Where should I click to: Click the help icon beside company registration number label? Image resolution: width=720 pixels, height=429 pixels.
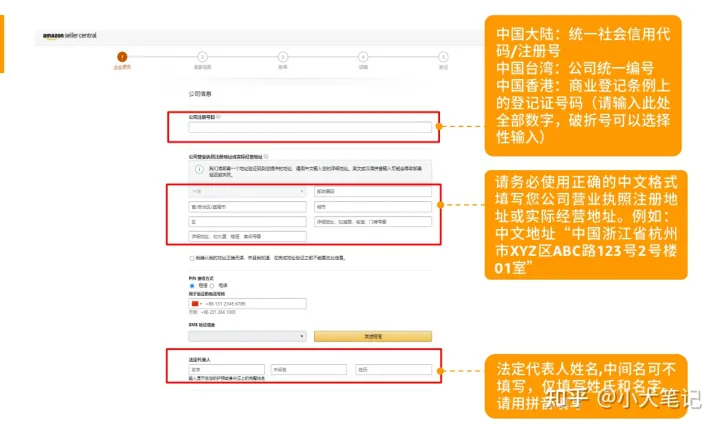[x=220, y=117]
